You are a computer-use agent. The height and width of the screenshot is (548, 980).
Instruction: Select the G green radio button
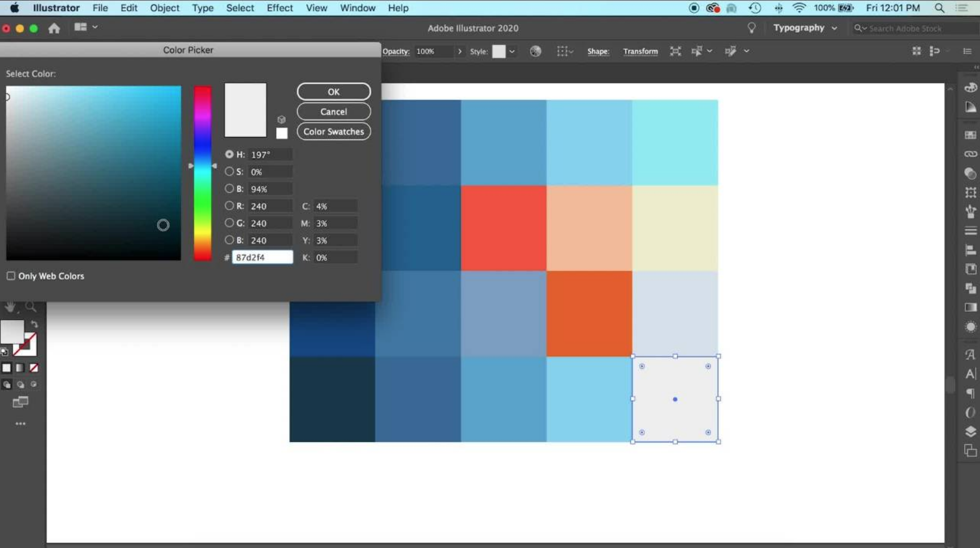click(229, 222)
